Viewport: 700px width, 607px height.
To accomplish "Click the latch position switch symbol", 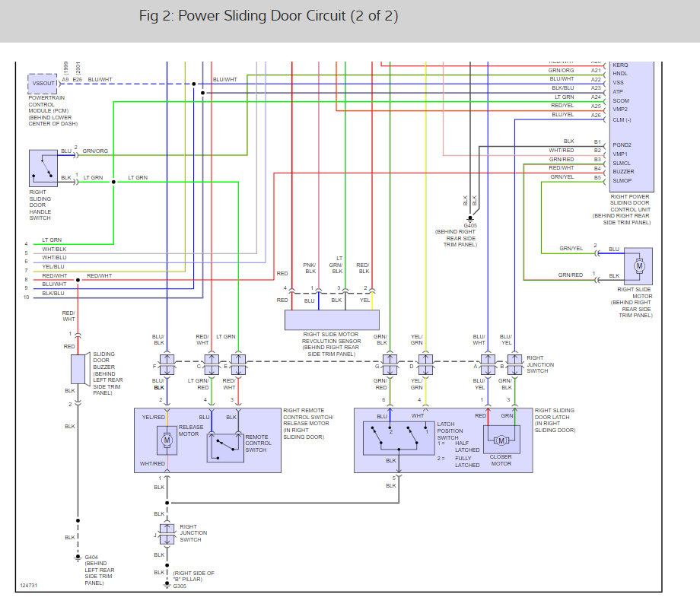I will click(399, 439).
